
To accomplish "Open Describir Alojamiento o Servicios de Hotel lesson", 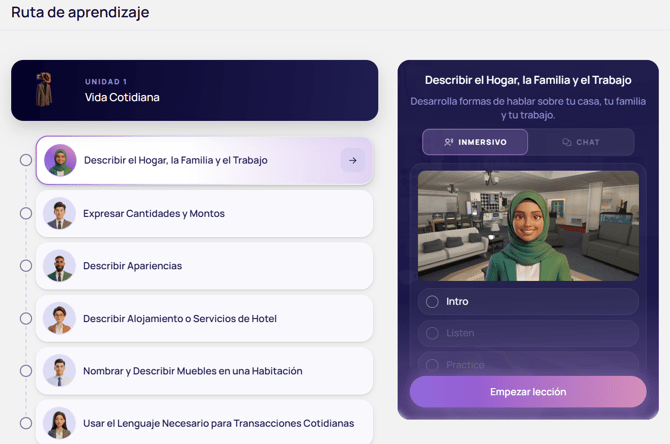I will pyautogui.click(x=204, y=318).
